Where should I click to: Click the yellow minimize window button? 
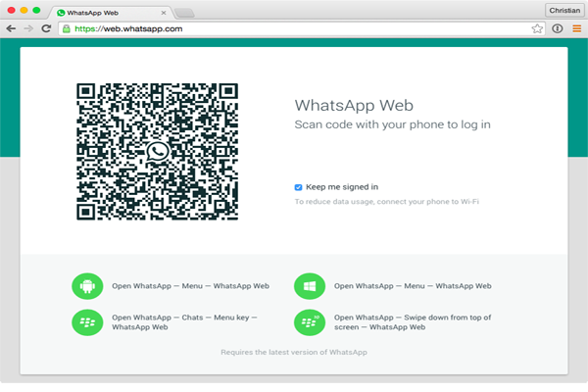(x=24, y=10)
